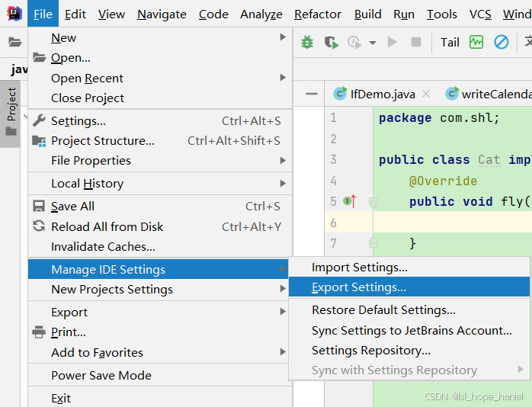Click Sync with Settings Repository entry
The width and height of the screenshot is (532, 407).
[x=409, y=370]
